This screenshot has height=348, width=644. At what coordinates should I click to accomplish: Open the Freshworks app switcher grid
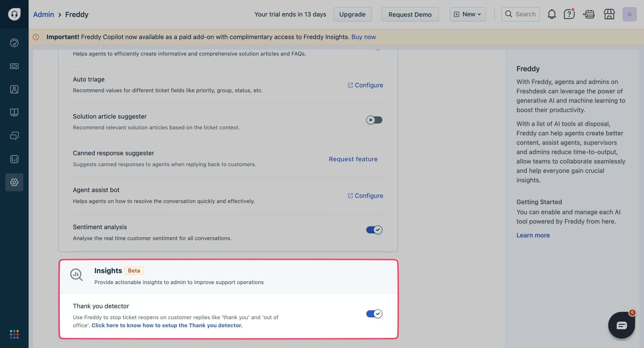pos(14,334)
